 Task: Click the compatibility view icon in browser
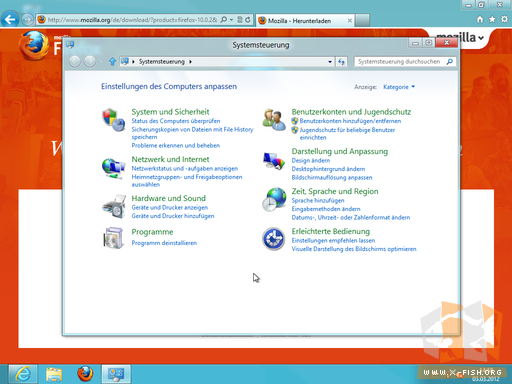pyautogui.click(x=240, y=20)
